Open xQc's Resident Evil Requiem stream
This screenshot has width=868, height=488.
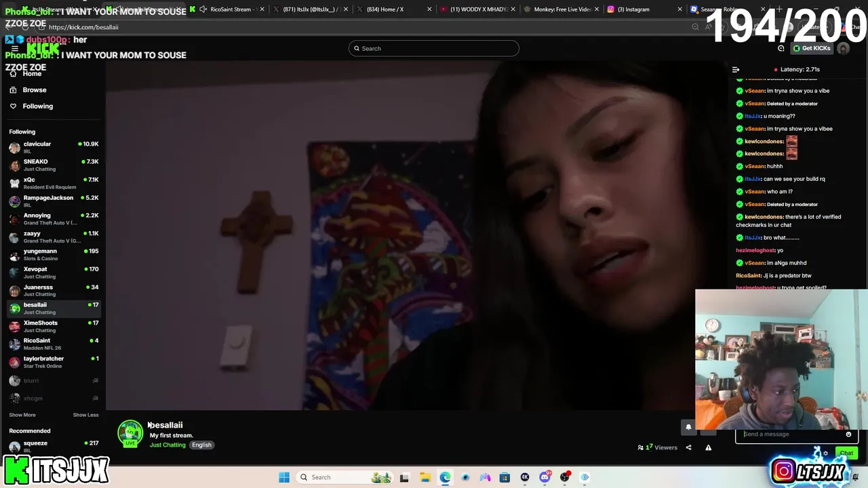click(54, 183)
